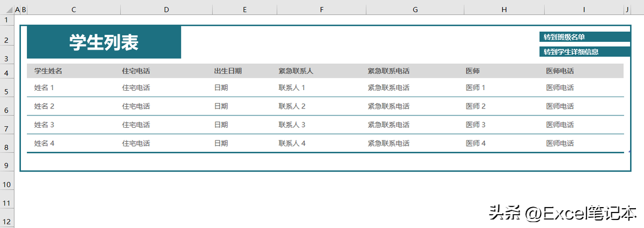Select the 医师 4 cell
644x228 pixels.
tap(504, 143)
